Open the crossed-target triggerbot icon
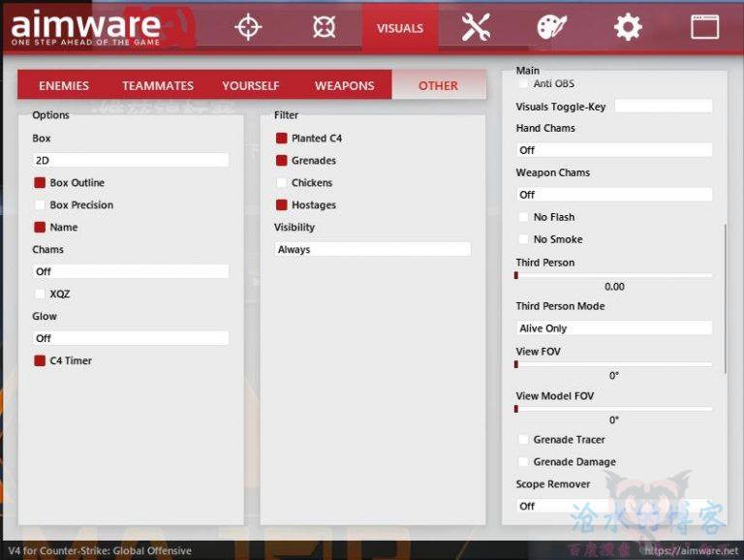744x560 pixels. pyautogui.click(x=325, y=27)
